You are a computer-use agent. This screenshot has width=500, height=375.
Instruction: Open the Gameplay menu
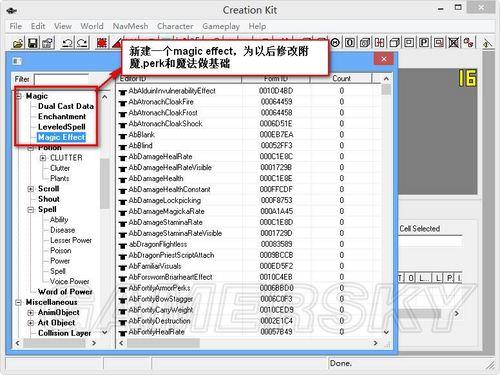[221, 26]
